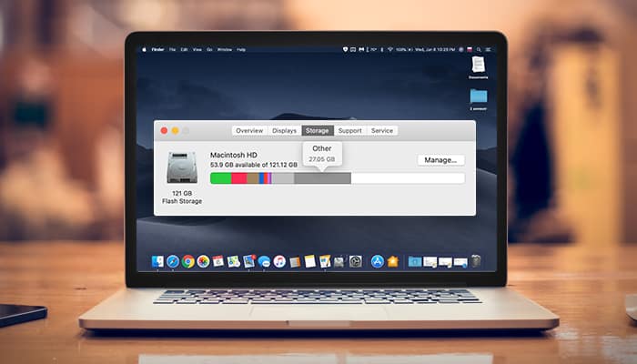The image size is (637, 364).
Task: Launch iTunes from the Dock
Action: pos(279,261)
